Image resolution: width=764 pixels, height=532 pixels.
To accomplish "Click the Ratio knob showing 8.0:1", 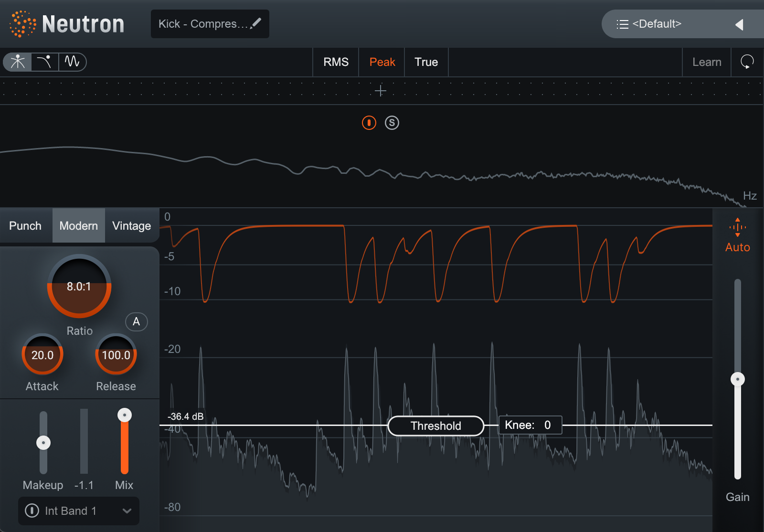I will [x=79, y=286].
